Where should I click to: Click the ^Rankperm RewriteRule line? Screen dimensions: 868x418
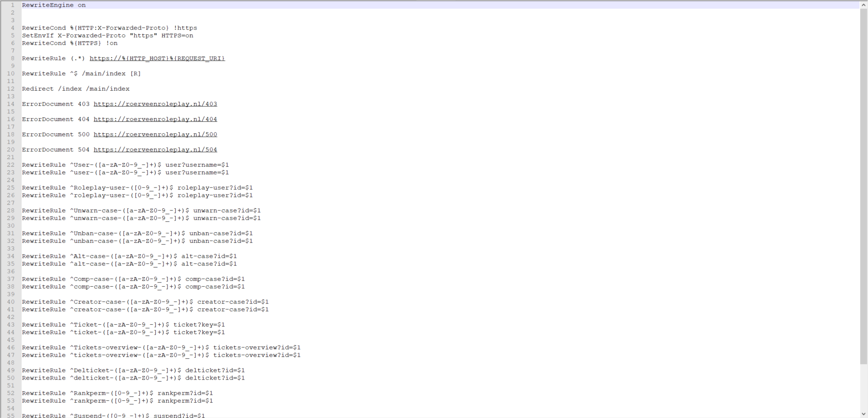[117, 393]
